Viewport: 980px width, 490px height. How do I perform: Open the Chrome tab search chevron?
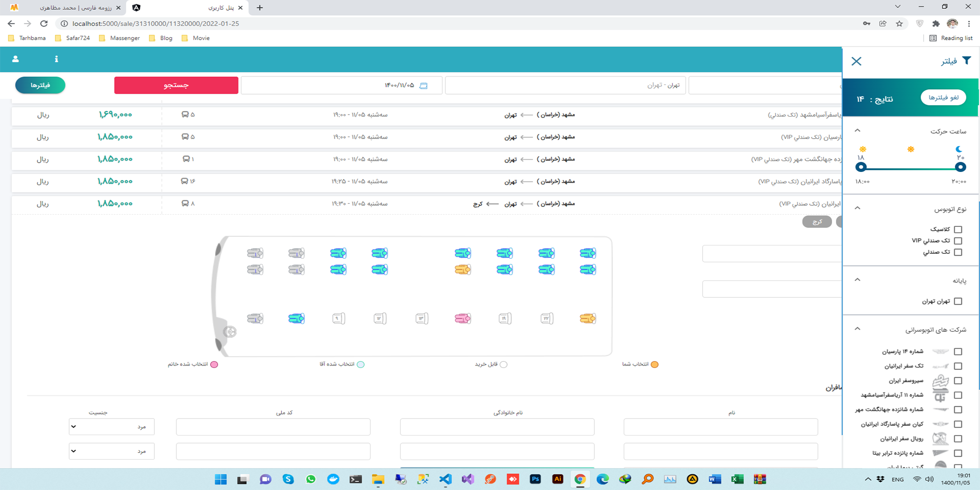point(898,7)
